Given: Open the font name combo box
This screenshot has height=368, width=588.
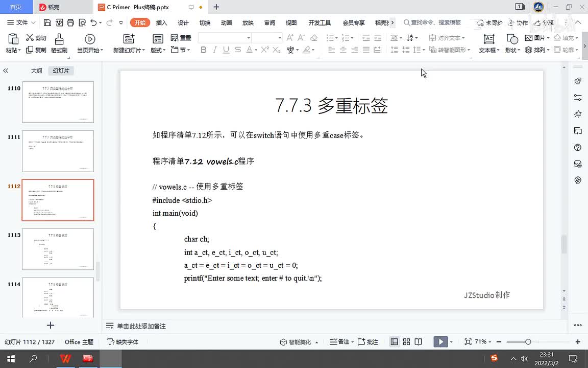Looking at the screenshot, I should [224, 37].
